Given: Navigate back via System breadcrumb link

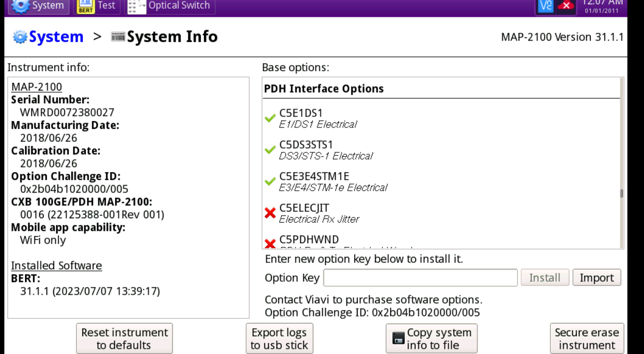Looking at the screenshot, I should 56,37.
